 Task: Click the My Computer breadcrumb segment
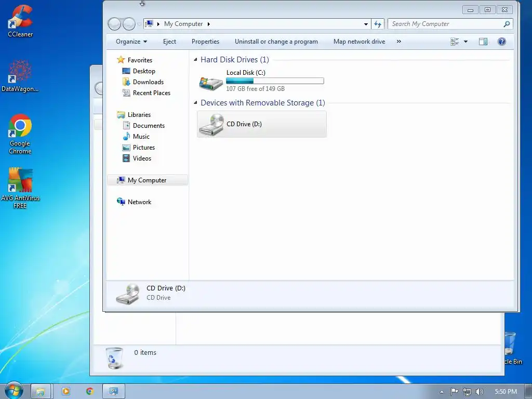coord(183,24)
